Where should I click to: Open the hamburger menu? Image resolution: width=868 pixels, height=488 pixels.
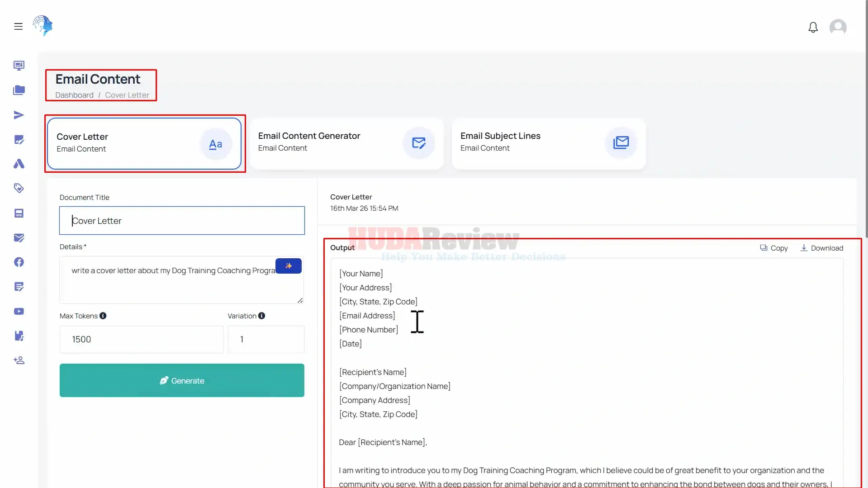18,26
